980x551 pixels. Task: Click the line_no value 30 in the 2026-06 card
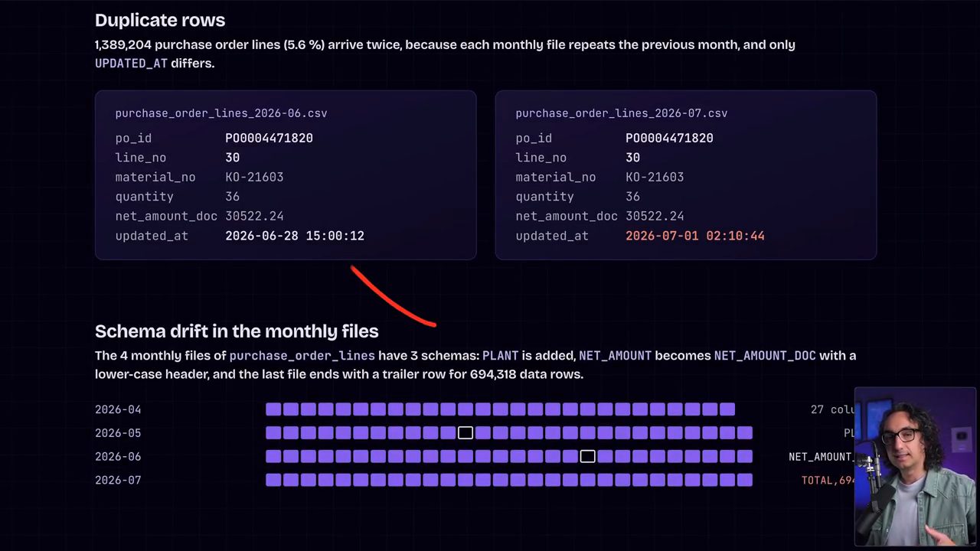232,158
